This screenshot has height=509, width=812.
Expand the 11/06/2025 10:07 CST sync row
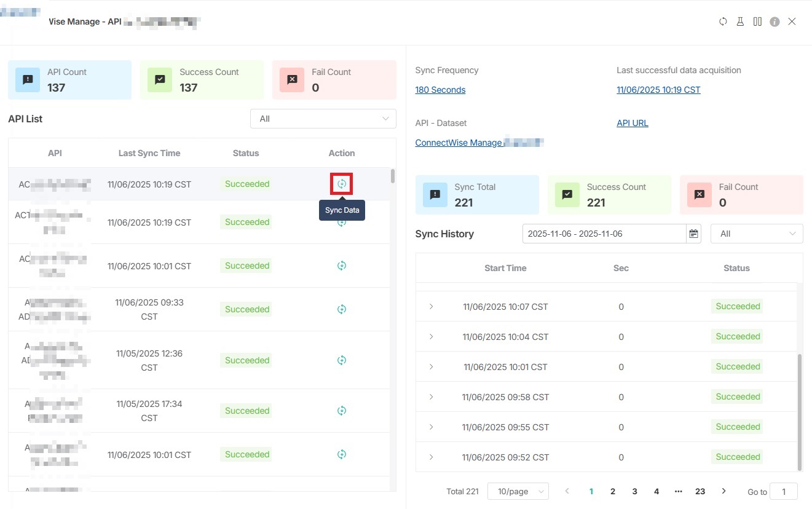tap(431, 306)
